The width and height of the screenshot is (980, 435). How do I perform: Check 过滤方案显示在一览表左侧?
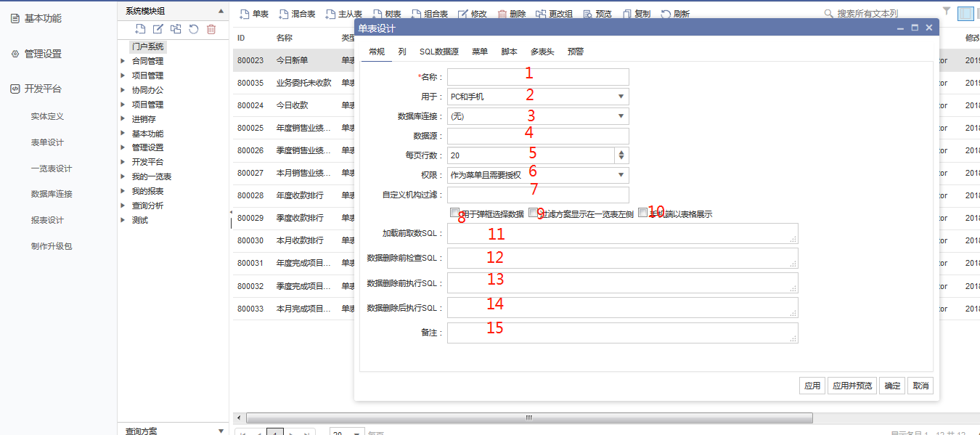(534, 213)
